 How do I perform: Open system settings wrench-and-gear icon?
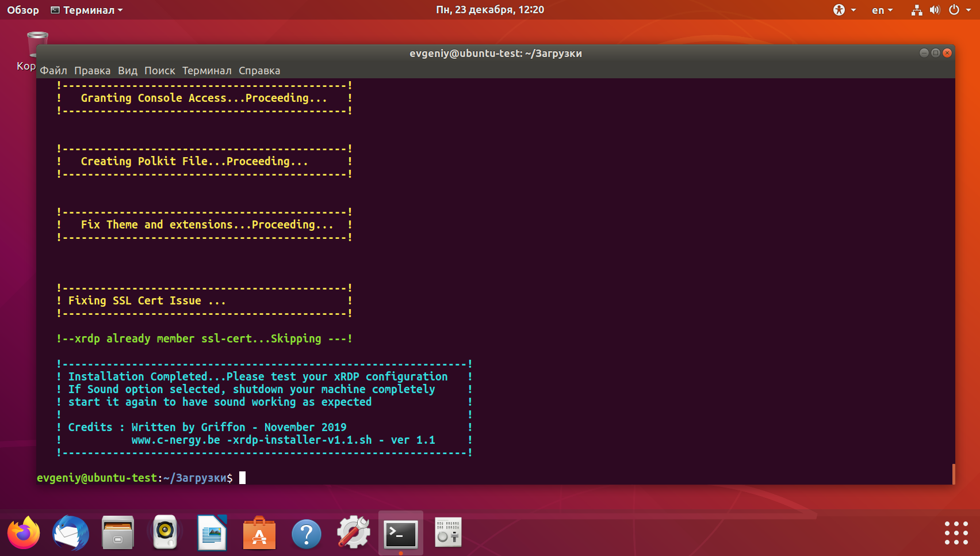pos(354,533)
